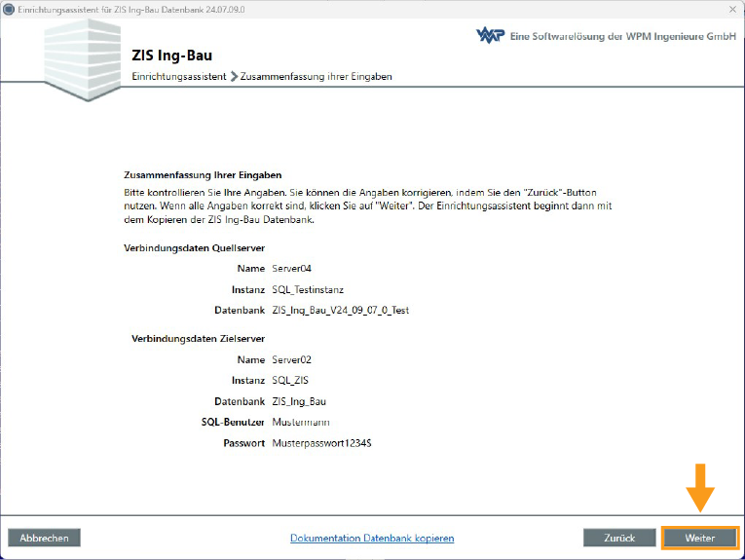Image resolution: width=745 pixels, height=560 pixels.
Task: Click the breadcrumb chevron after Einrichtungsassistent
Action: click(234, 76)
